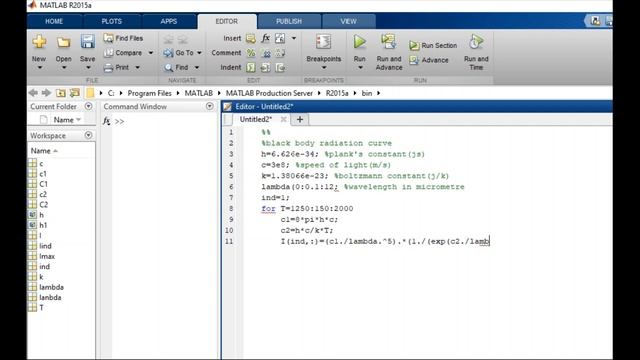Add a new editor tab with plus
The width and height of the screenshot is (640, 360).
click(300, 119)
